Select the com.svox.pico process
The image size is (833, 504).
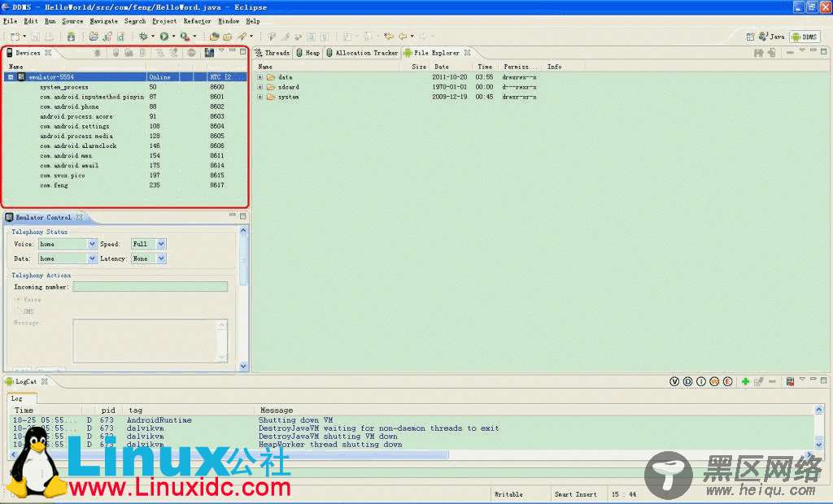point(126,176)
